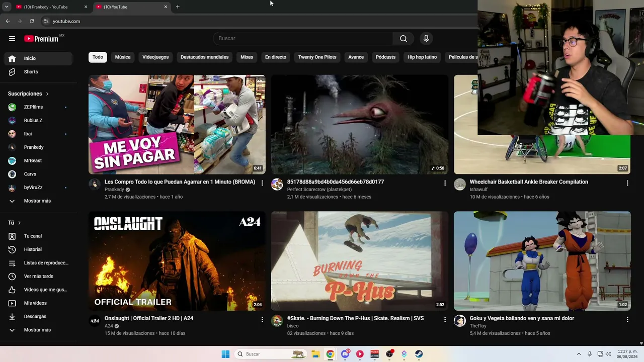Viewport: 644px width, 362px height.
Task: Open options menu for #Skate. Burning Down video
Action: [x=445, y=319]
